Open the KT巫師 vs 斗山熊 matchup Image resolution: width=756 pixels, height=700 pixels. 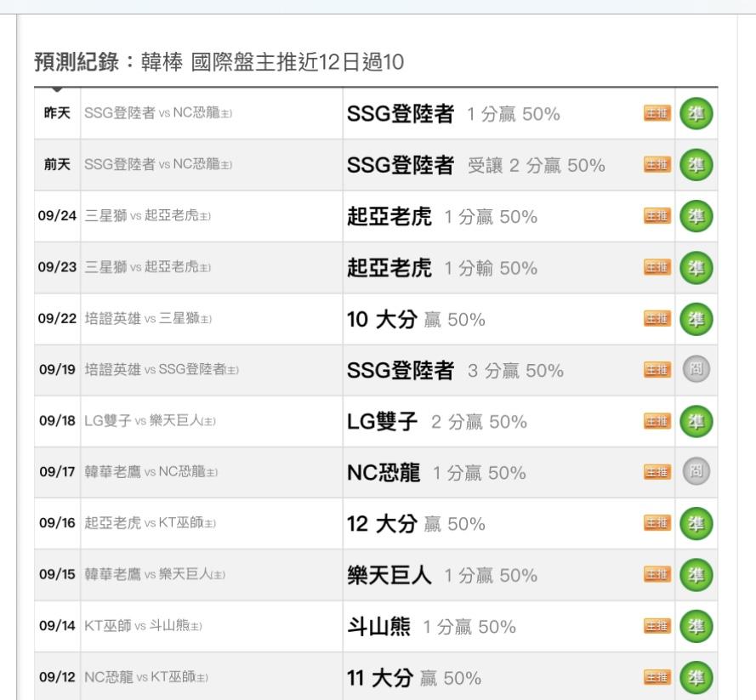pos(143,626)
